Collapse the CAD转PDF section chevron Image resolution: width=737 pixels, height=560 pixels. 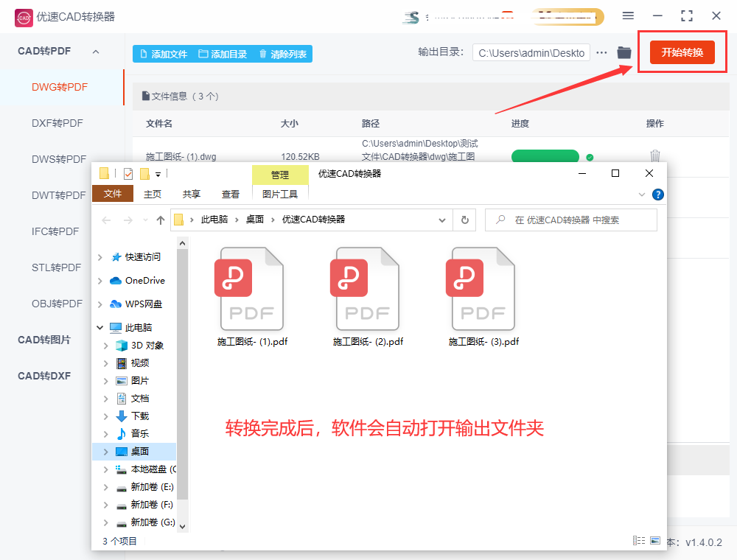96,52
